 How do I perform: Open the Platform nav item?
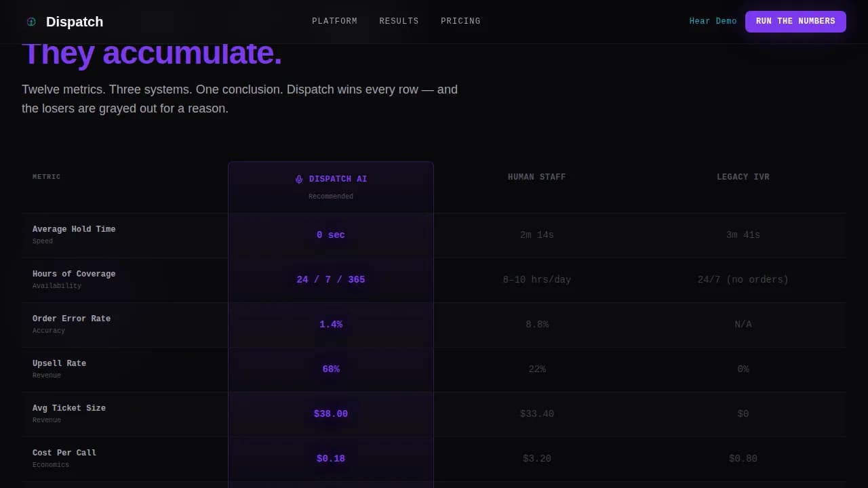pyautogui.click(x=334, y=21)
